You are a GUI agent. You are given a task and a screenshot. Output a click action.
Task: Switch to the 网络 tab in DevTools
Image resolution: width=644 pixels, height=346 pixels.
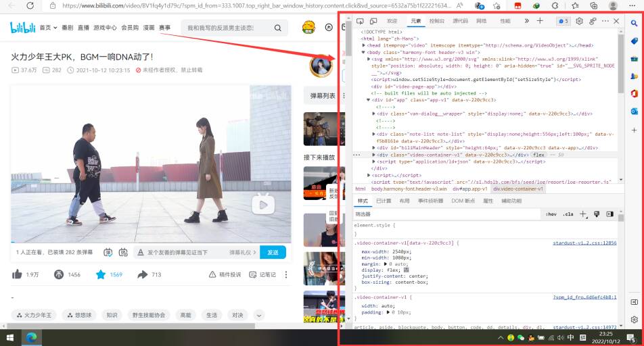pyautogui.click(x=481, y=21)
